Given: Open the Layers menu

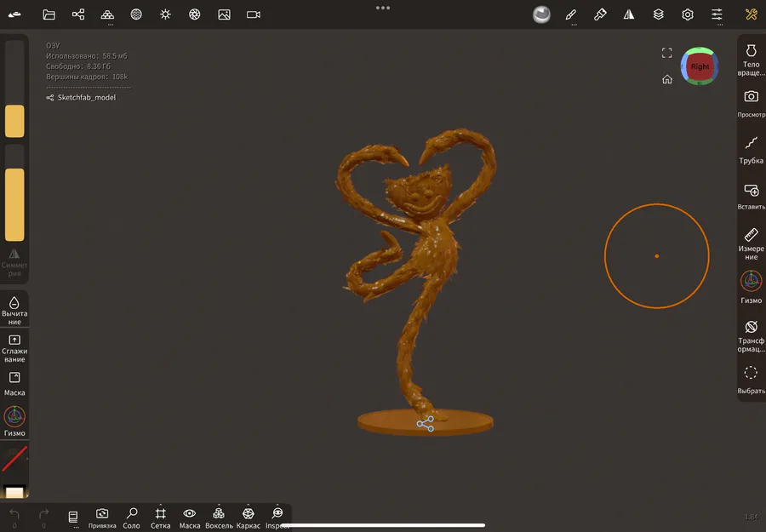Looking at the screenshot, I should pos(659,14).
